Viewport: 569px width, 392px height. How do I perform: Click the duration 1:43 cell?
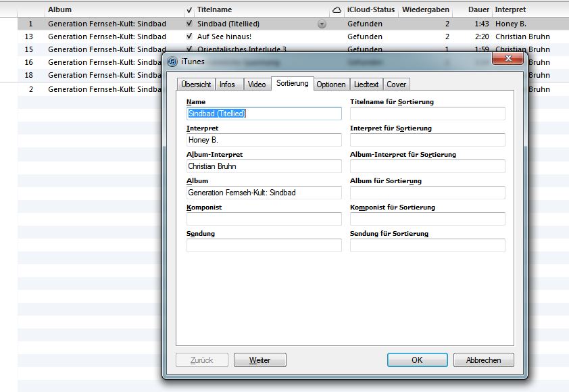pyautogui.click(x=482, y=24)
